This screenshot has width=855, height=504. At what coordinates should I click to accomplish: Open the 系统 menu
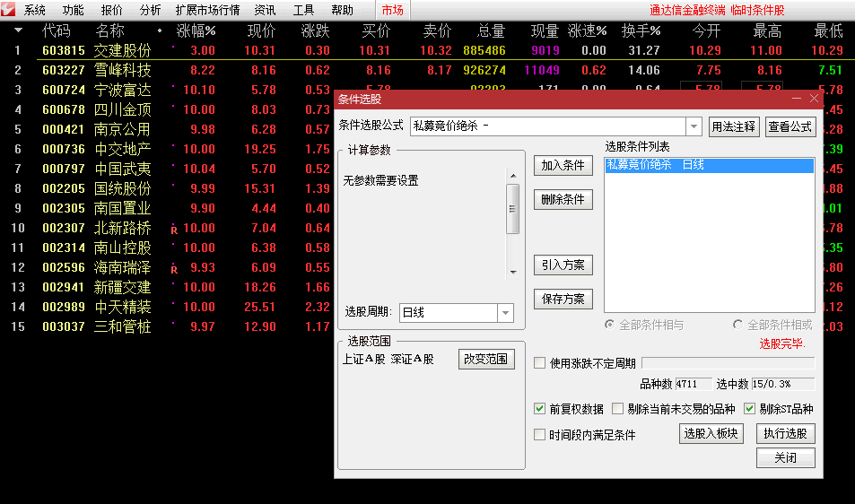click(34, 10)
